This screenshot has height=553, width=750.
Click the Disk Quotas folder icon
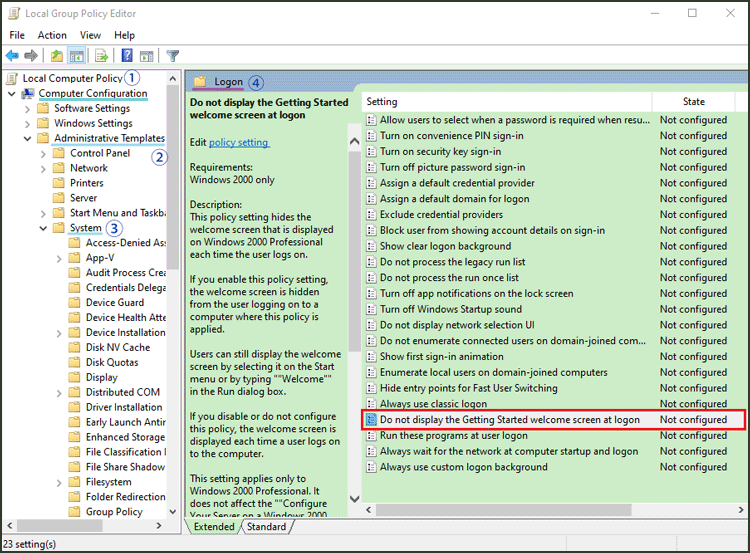pyautogui.click(x=74, y=362)
